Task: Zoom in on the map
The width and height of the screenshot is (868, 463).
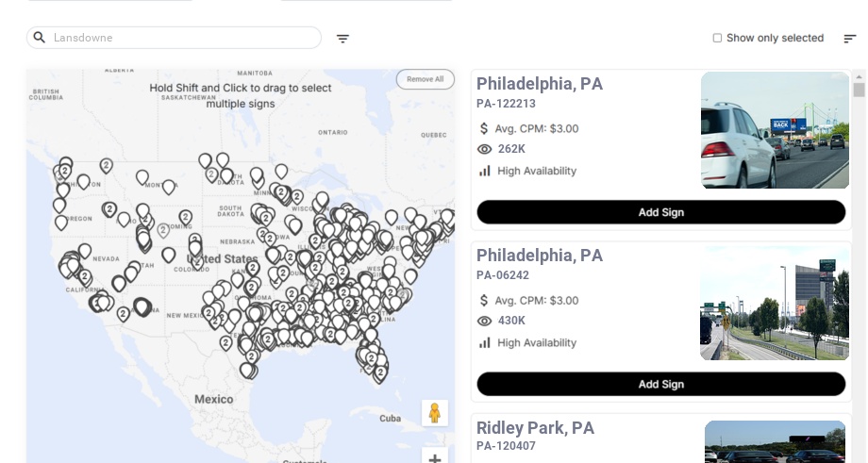Action: click(x=434, y=458)
